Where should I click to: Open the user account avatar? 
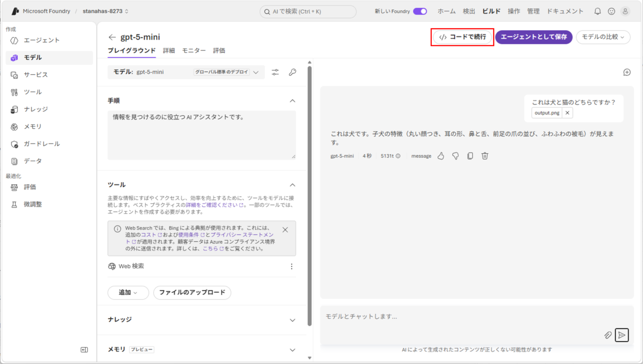click(x=625, y=11)
